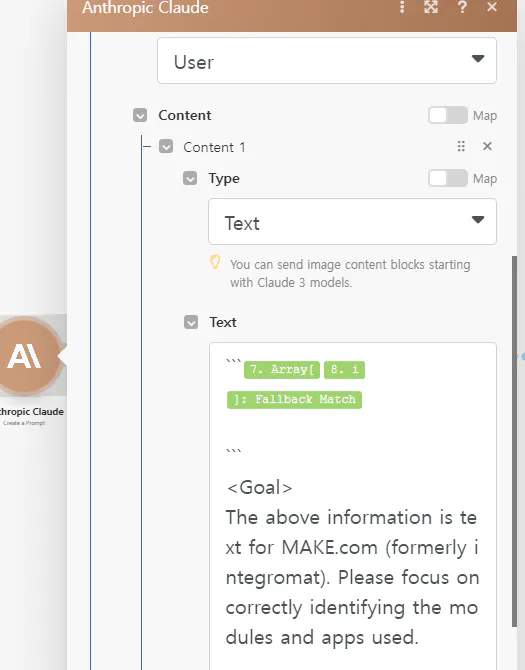Viewport: 525px width, 670px height.
Task: Open the help question mark icon
Action: (x=462, y=7)
